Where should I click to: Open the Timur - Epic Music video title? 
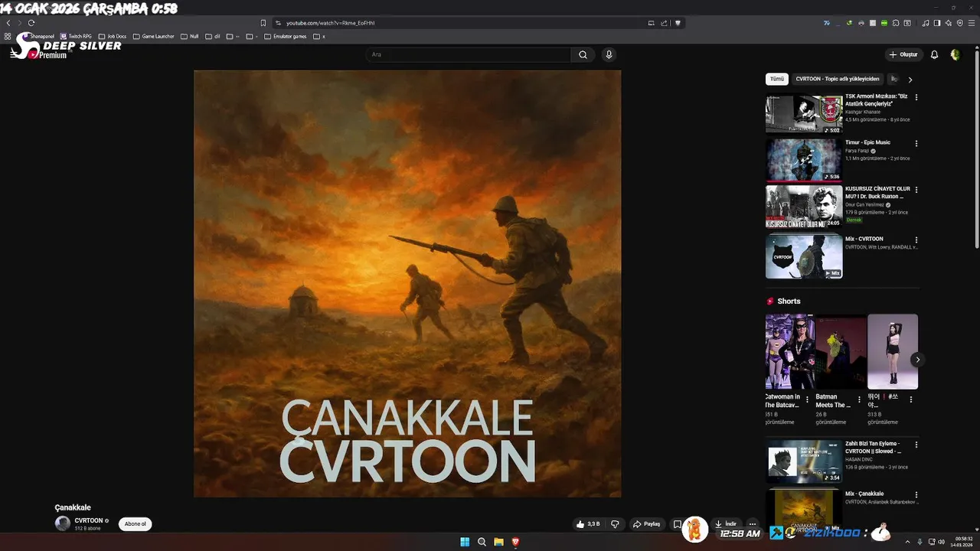coord(867,142)
